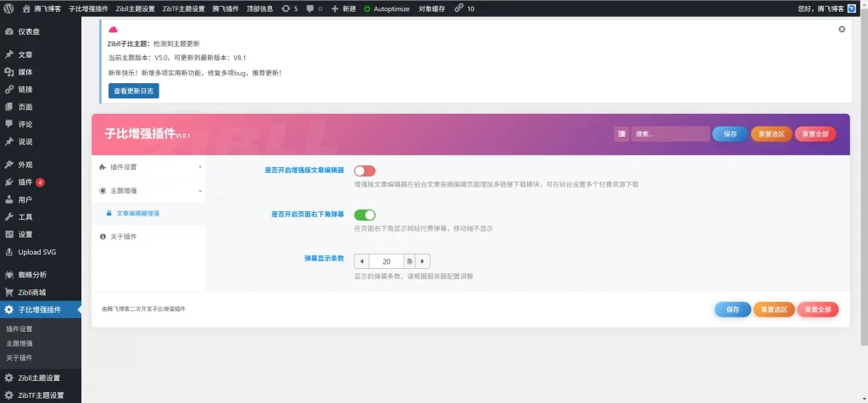Open ZibTF主题设置 in the sidebar
The height and width of the screenshot is (403, 868).
(x=41, y=395)
